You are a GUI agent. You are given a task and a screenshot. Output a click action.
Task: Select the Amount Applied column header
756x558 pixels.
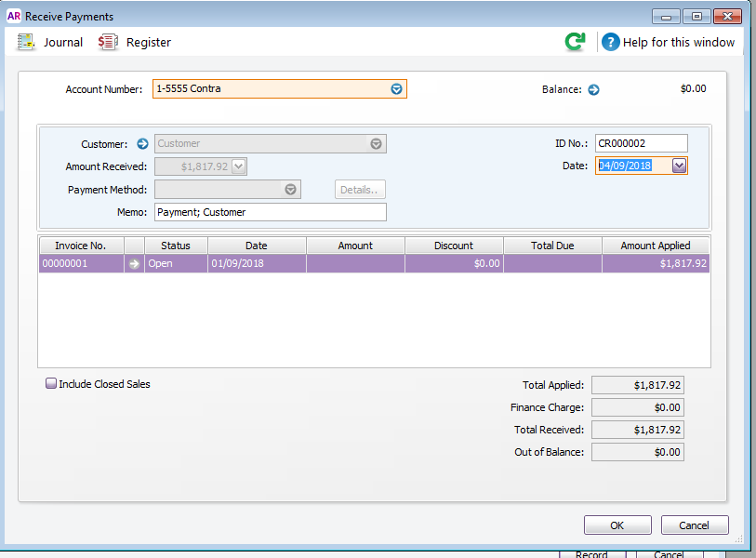(656, 246)
